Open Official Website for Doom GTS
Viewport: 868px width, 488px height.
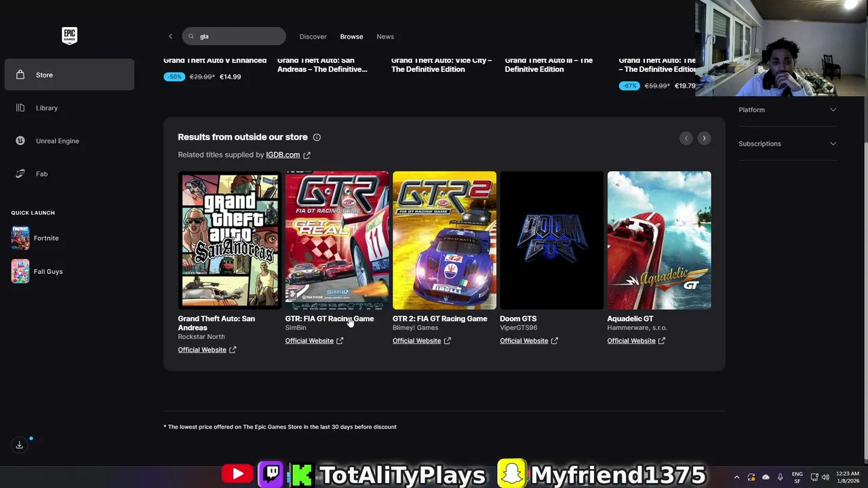(524, 341)
